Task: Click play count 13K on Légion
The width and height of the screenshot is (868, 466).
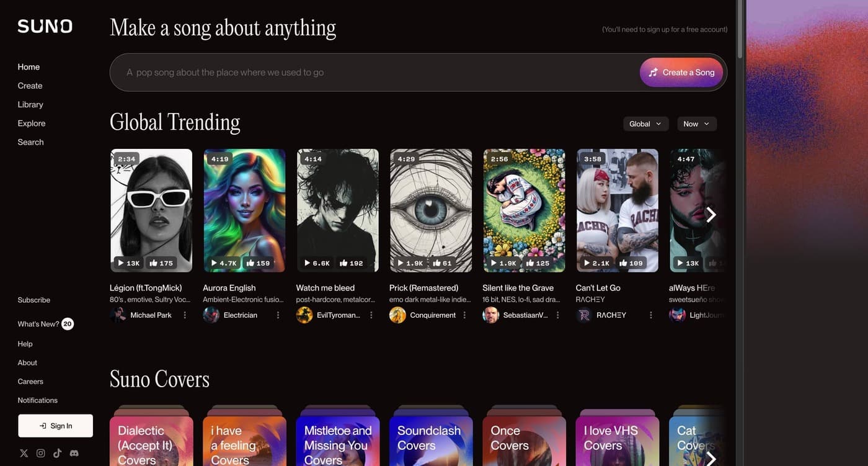Action: coord(129,263)
